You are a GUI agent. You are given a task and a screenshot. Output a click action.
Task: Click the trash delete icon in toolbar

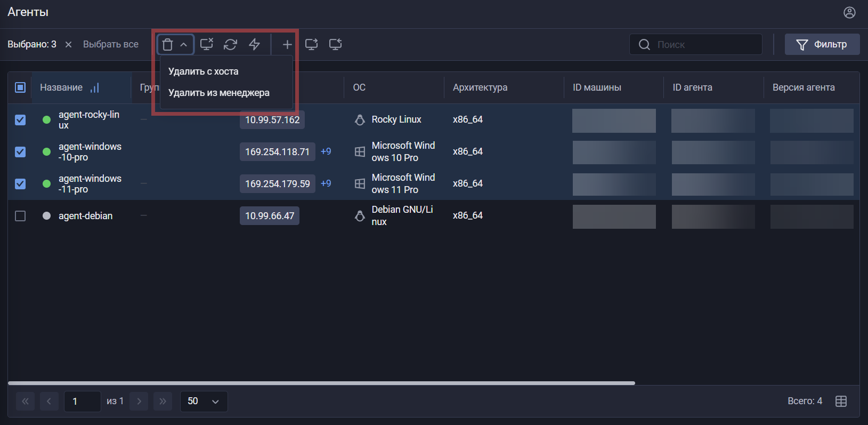pos(167,45)
